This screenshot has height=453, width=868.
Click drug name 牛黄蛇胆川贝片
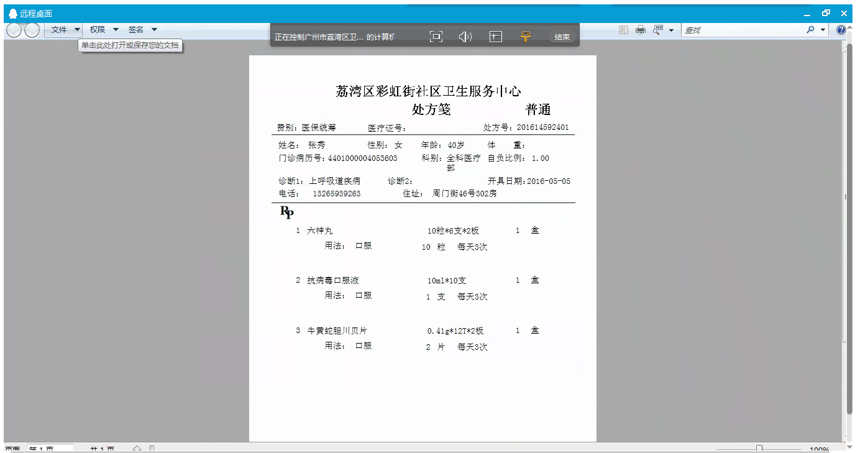337,331
